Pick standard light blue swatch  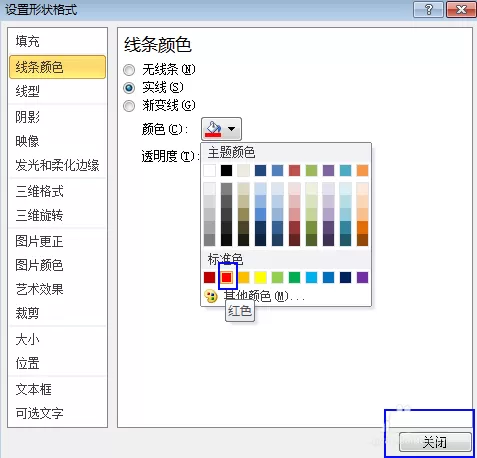[311, 277]
